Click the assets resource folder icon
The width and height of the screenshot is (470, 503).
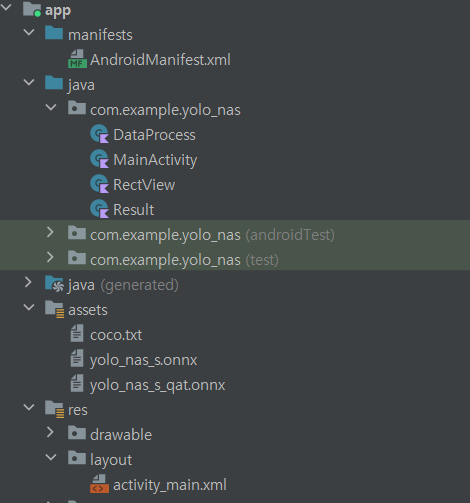click(x=54, y=309)
